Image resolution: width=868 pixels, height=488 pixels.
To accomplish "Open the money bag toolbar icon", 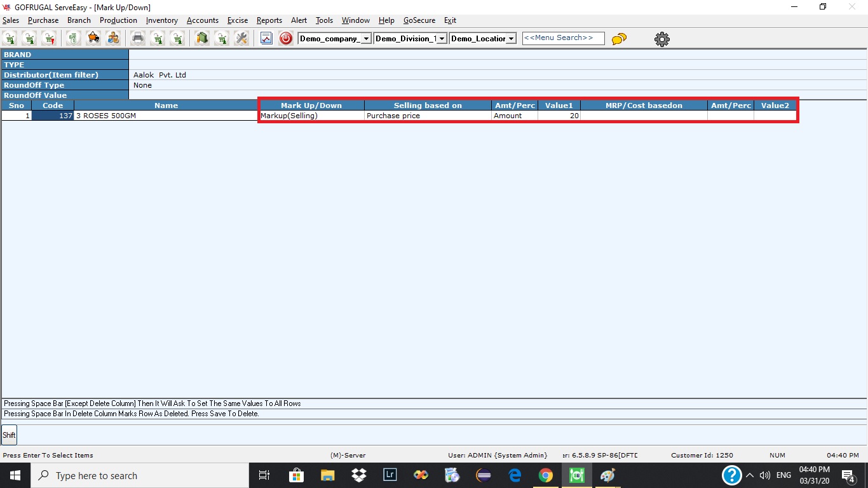I will (74, 38).
